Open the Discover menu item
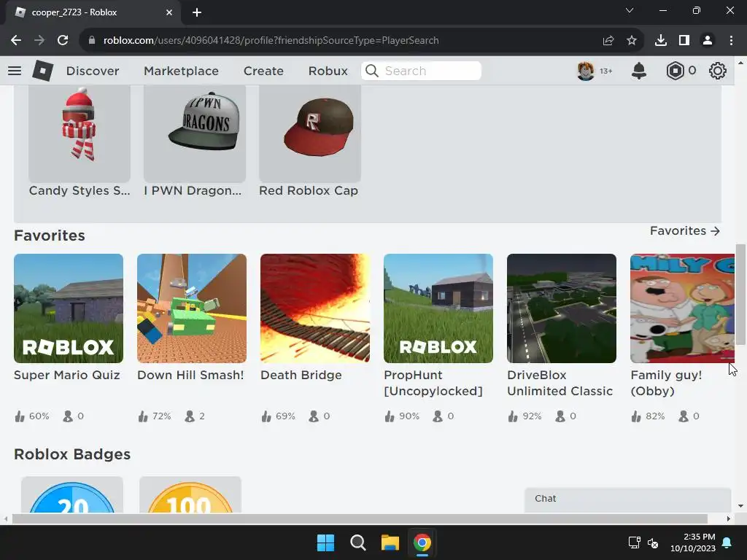 tap(93, 71)
